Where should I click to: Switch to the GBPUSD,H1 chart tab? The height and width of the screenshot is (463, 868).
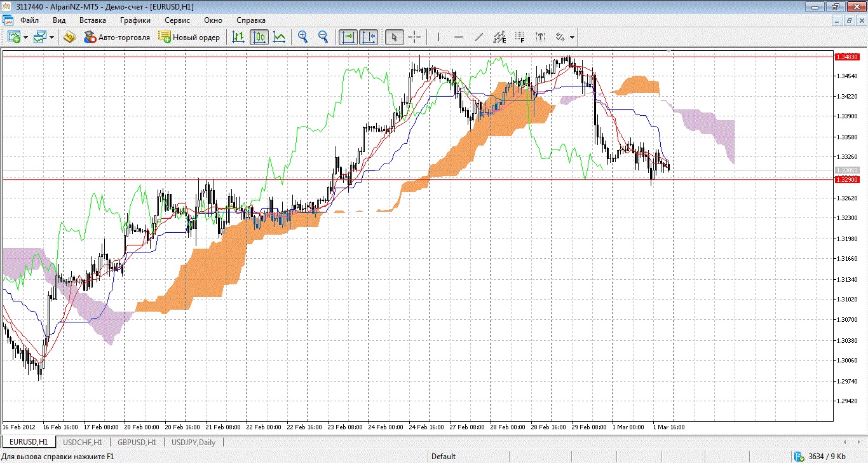pyautogui.click(x=137, y=442)
